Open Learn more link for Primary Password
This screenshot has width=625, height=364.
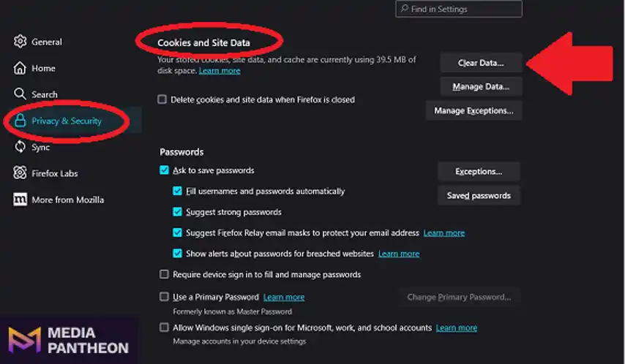point(284,297)
